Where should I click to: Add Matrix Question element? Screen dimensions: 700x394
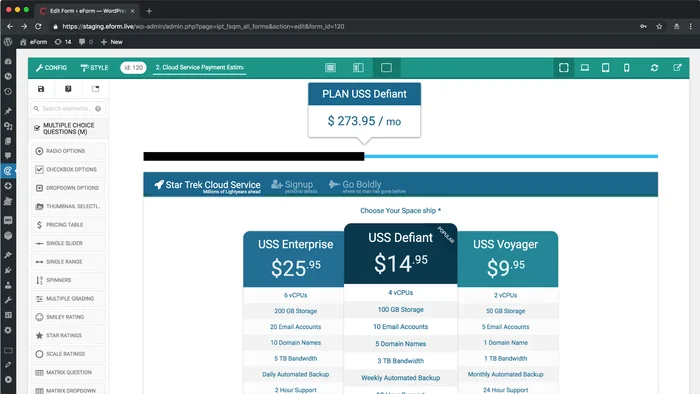point(68,372)
